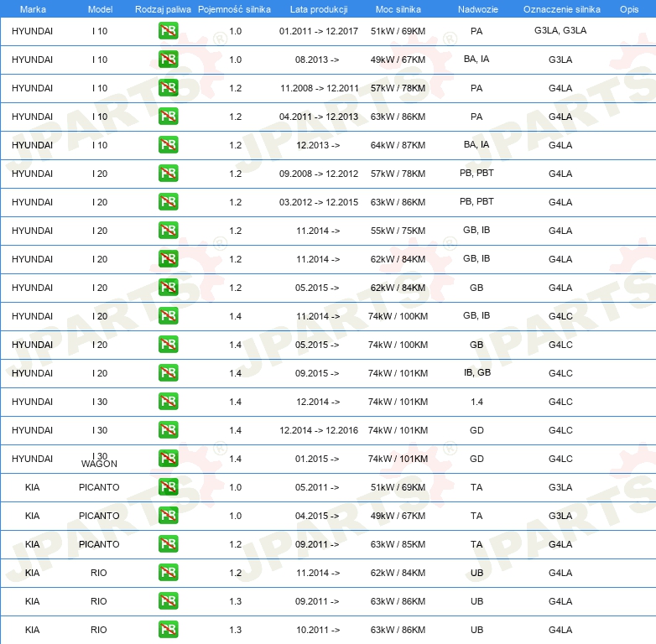Viewport: 656px width, 644px height.
Task: Click petrol icon in RIO 1.2 row
Action: pyautogui.click(x=168, y=573)
